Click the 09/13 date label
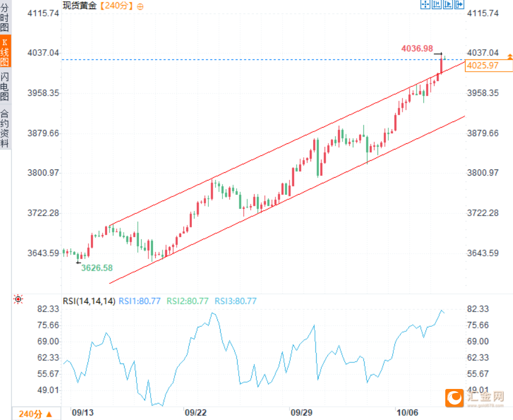This screenshot has height=420, width=513. (x=83, y=413)
